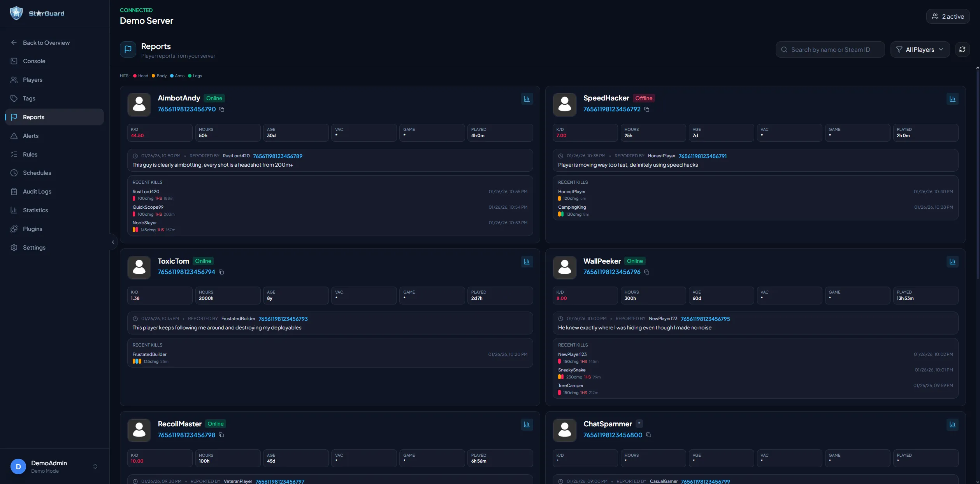The height and width of the screenshot is (484, 980).
Task: View stats chart for AimbotAndy's report
Action: [x=527, y=99]
